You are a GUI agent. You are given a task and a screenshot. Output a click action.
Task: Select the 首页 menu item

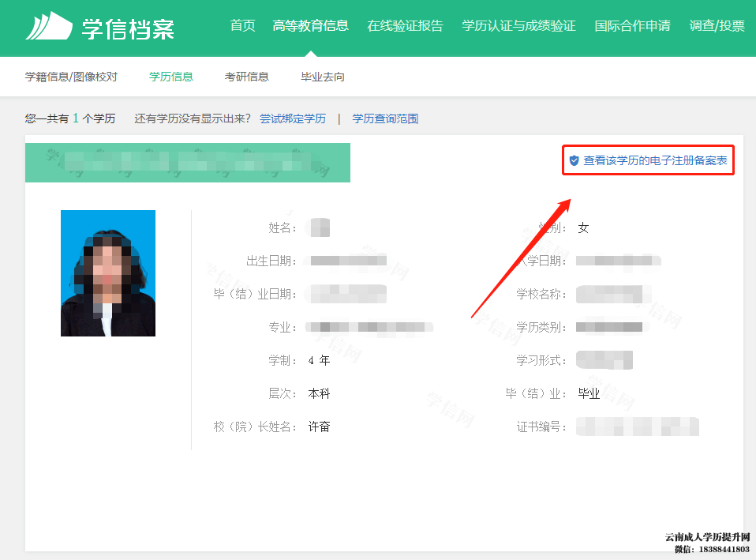(242, 25)
